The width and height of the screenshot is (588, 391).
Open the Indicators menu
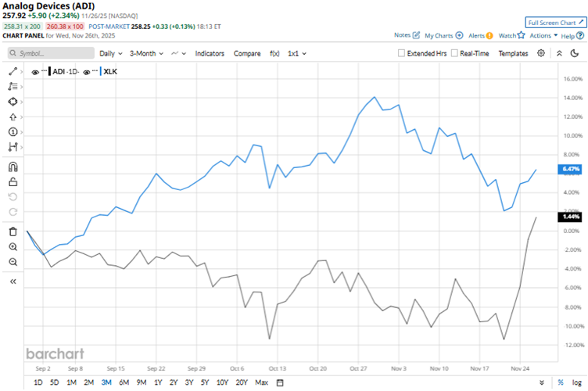(210, 54)
